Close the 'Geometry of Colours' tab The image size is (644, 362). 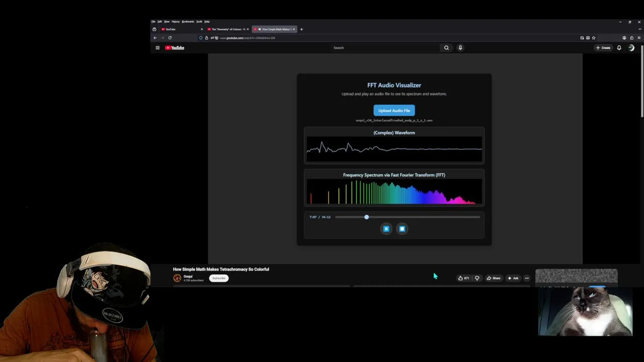[248, 29]
